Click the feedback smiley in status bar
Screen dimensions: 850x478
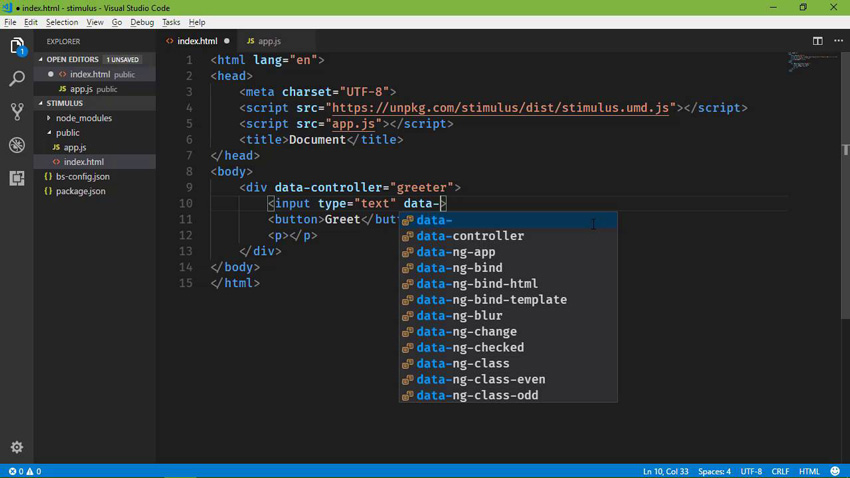pyautogui.click(x=835, y=471)
